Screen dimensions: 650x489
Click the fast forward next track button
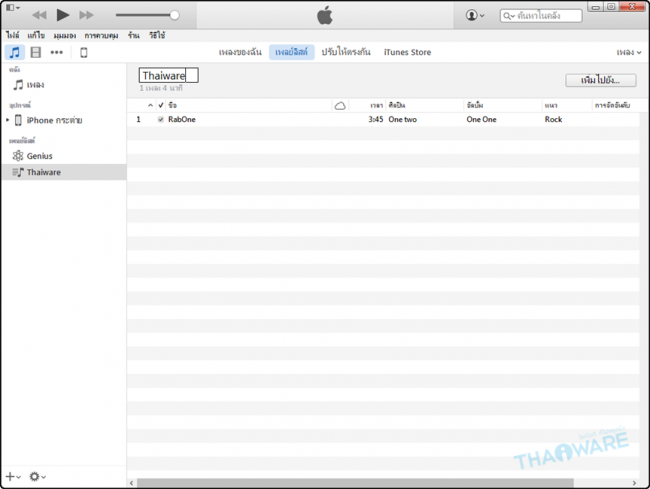click(x=86, y=15)
